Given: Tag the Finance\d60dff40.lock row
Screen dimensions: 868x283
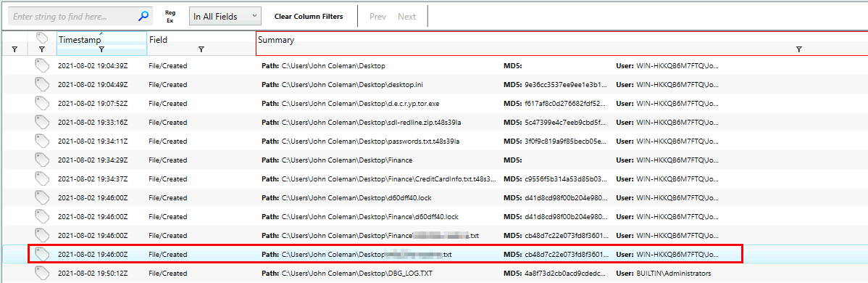Looking at the screenshot, I should click(x=42, y=217).
